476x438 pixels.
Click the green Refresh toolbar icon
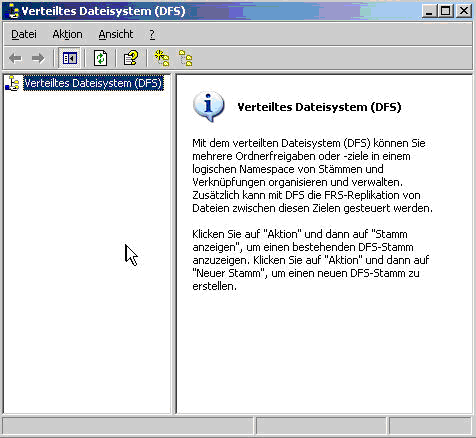100,58
